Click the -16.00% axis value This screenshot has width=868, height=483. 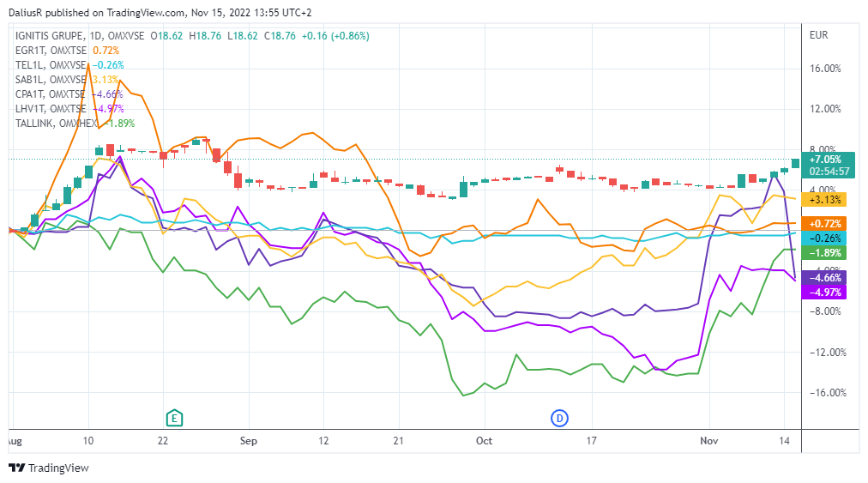click(829, 393)
